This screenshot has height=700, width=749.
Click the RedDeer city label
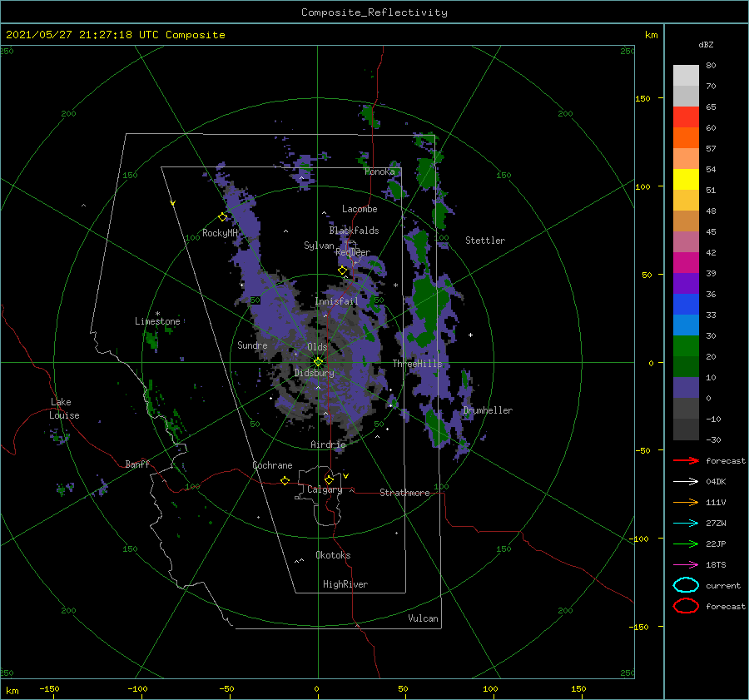(353, 252)
